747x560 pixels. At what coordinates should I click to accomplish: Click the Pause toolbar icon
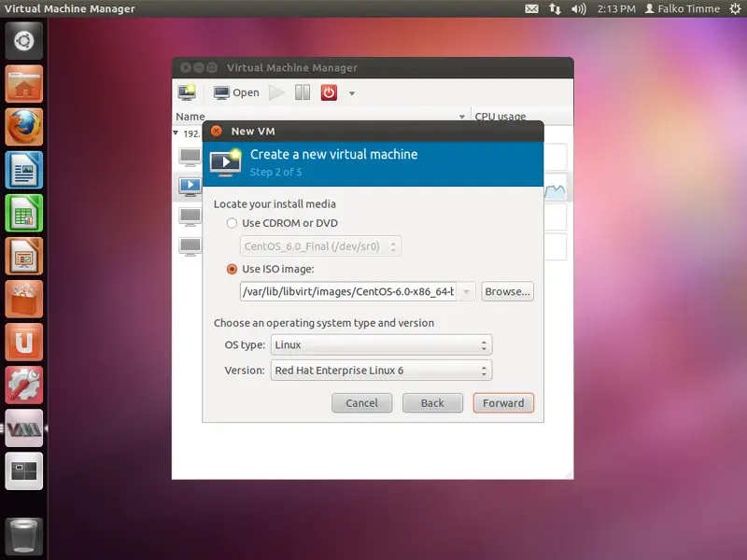(303, 92)
